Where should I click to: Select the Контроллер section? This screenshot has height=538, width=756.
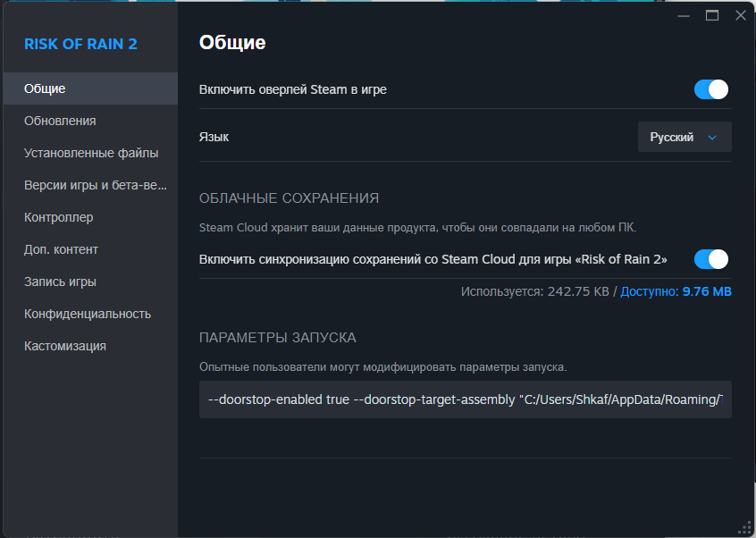90,217
